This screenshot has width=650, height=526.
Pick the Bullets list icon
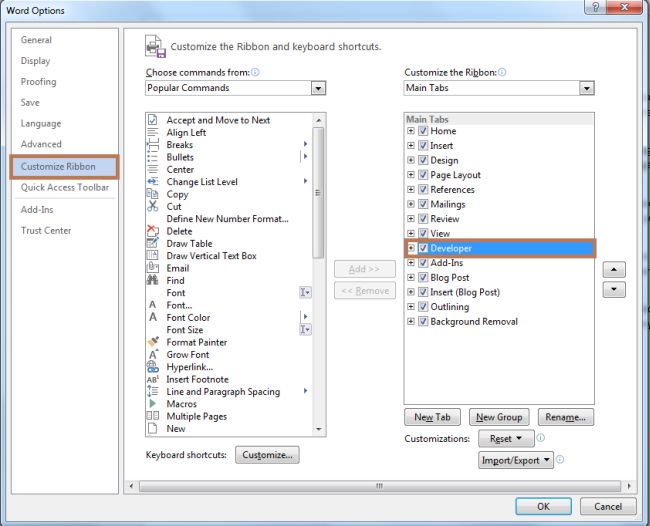click(153, 157)
